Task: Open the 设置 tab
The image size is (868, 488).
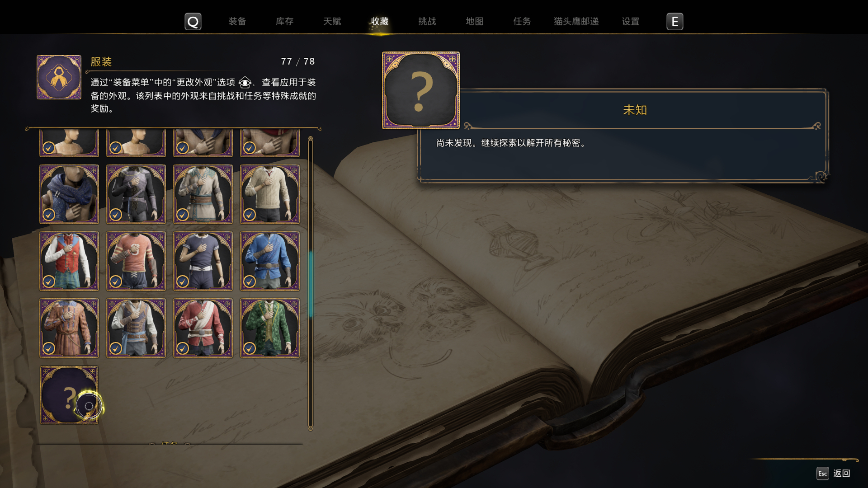Action: click(x=630, y=21)
